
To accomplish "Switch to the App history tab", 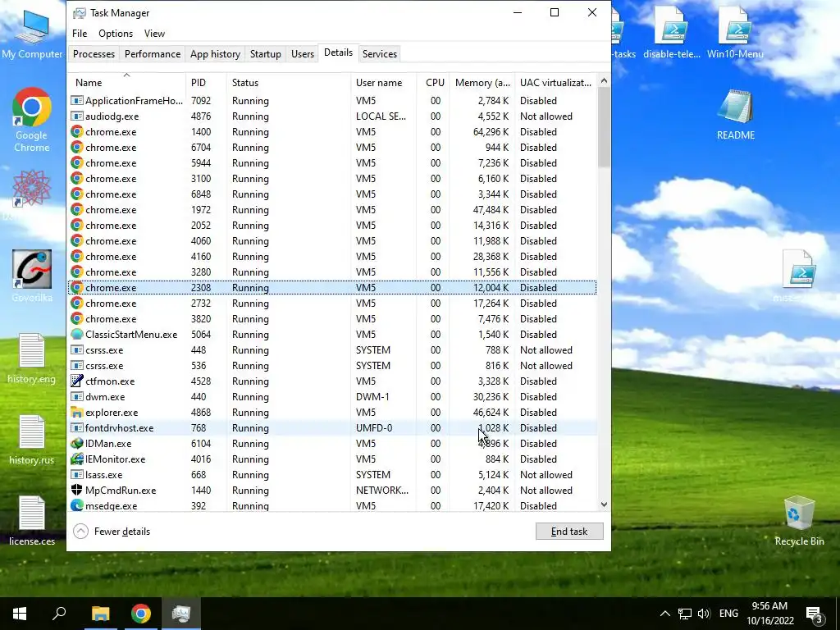I will pos(216,54).
